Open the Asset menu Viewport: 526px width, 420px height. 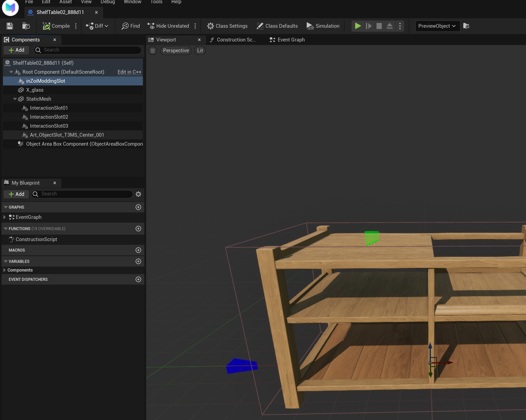[66, 2]
